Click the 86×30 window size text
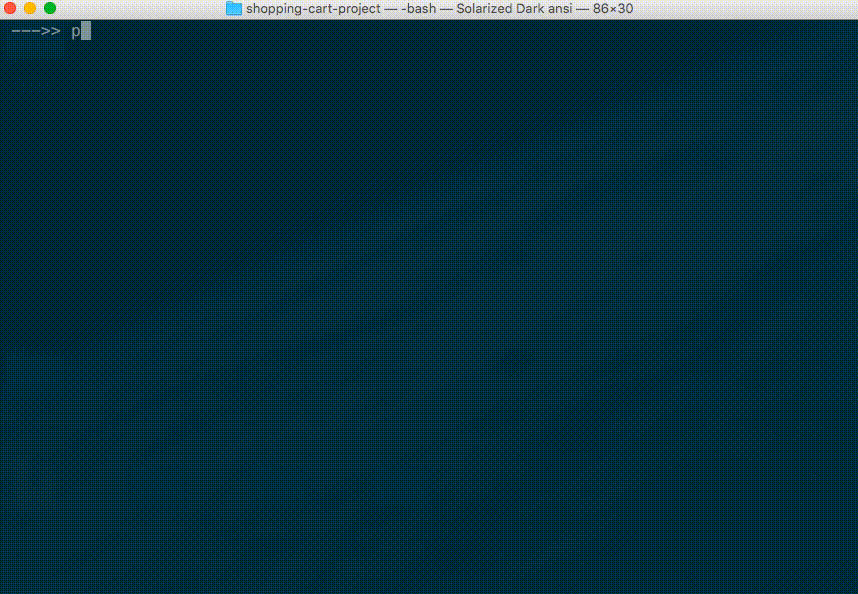The width and height of the screenshot is (858, 594). (x=613, y=8)
